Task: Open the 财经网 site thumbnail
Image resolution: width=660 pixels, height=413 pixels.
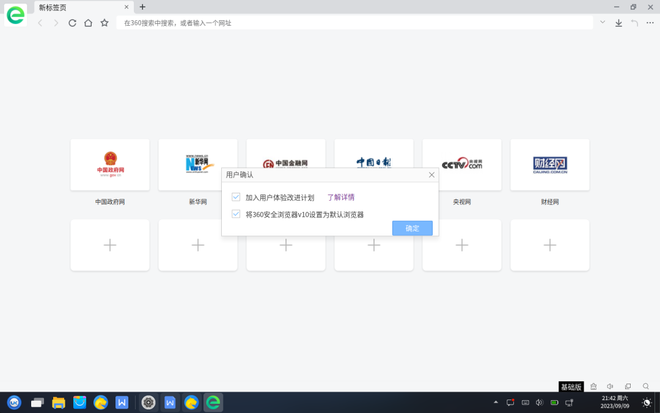Action: point(549,165)
